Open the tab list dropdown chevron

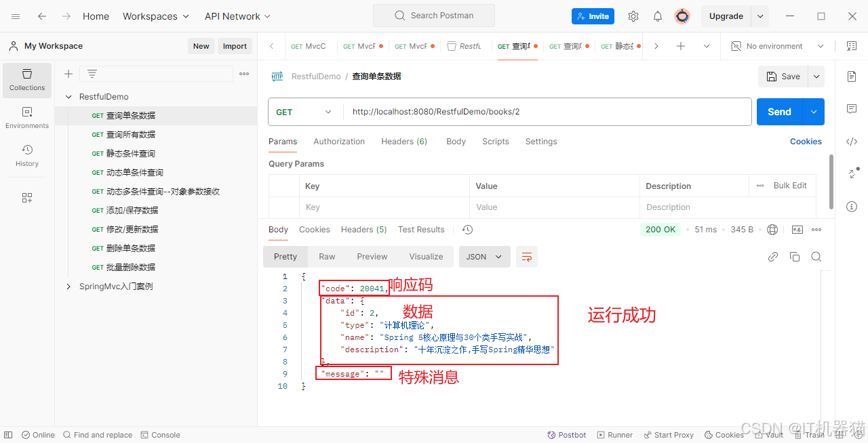[x=707, y=46]
